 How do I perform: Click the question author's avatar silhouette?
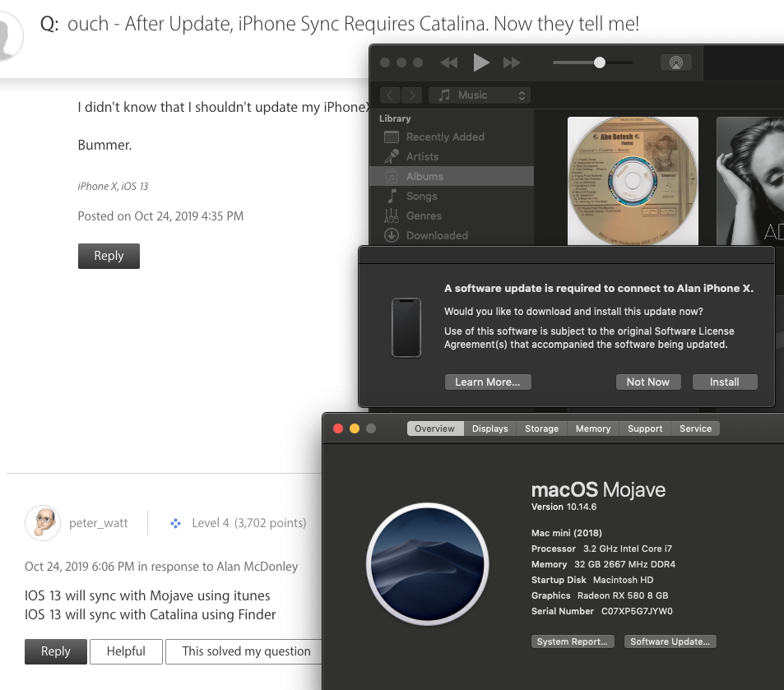click(x=7, y=36)
